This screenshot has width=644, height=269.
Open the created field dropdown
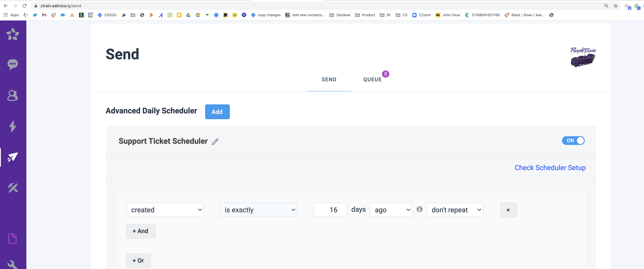[x=165, y=210]
